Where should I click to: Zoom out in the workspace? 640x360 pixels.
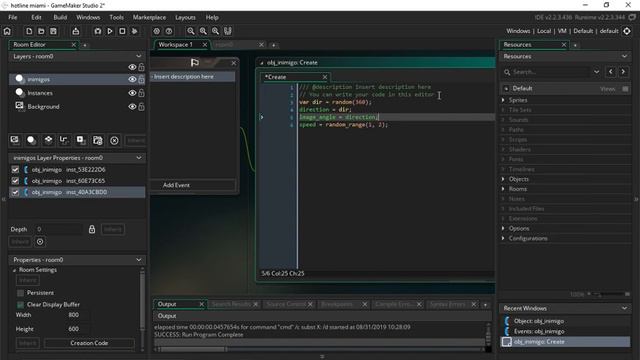click(x=191, y=31)
